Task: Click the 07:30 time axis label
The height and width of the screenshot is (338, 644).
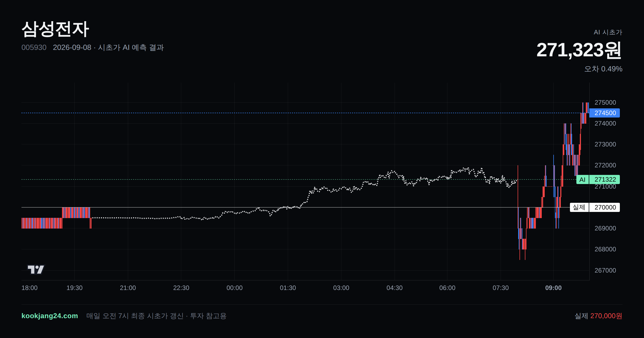Action: [501, 288]
